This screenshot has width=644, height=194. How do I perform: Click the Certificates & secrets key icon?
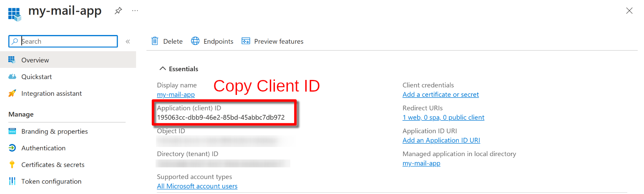(x=13, y=165)
